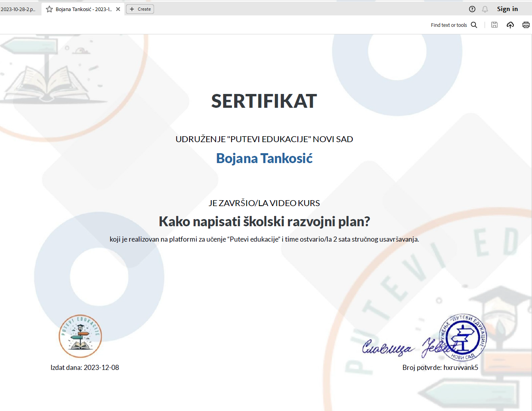Click the name Bojana Tankosić in document
This screenshot has height=411, width=532.
(264, 158)
